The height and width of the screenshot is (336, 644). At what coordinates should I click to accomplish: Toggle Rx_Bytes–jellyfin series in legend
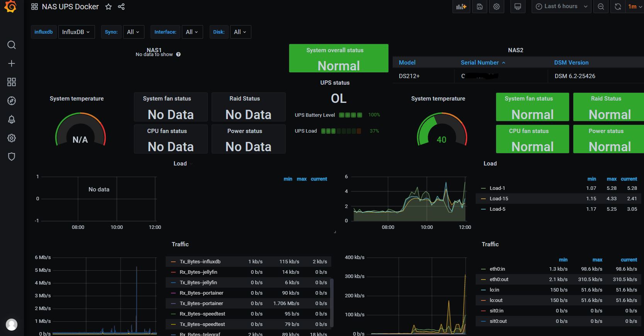(x=198, y=272)
